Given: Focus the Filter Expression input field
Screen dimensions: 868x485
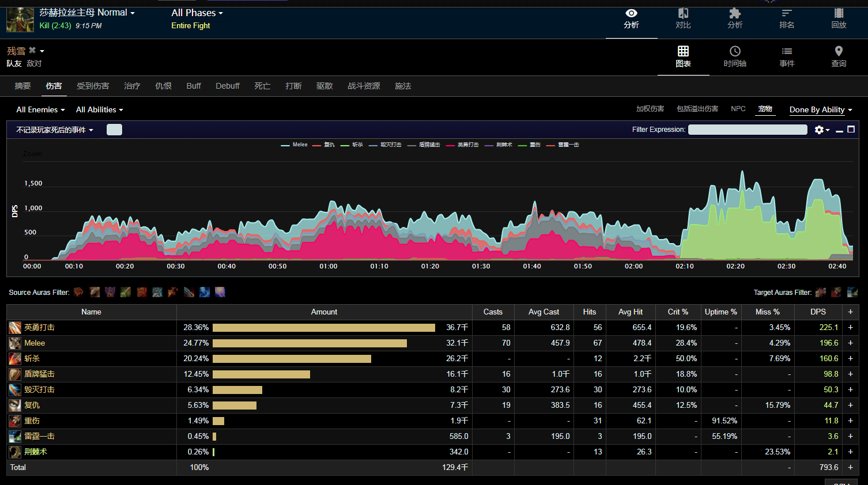Looking at the screenshot, I should point(748,130).
